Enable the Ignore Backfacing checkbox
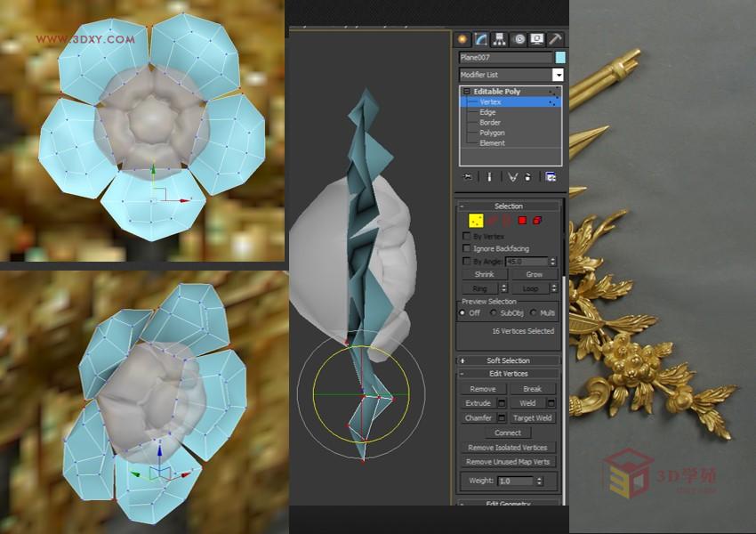 point(464,248)
